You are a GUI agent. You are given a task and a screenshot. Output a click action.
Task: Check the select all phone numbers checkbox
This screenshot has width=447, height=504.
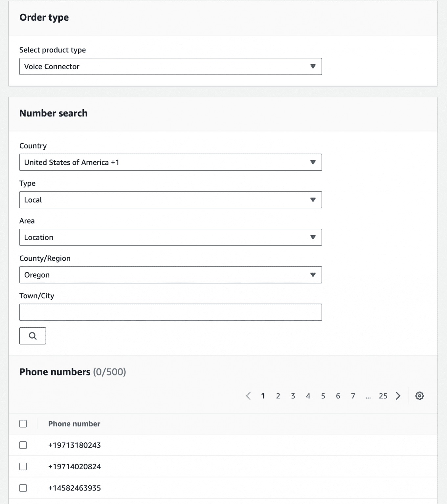point(23,424)
